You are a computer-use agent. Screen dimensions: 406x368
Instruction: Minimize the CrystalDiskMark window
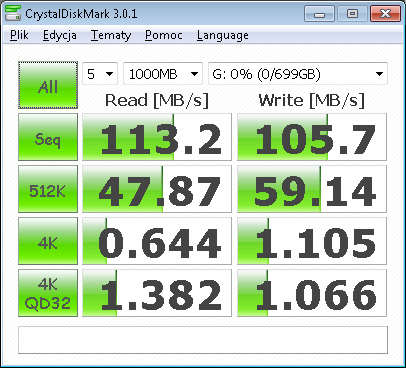tap(319, 14)
